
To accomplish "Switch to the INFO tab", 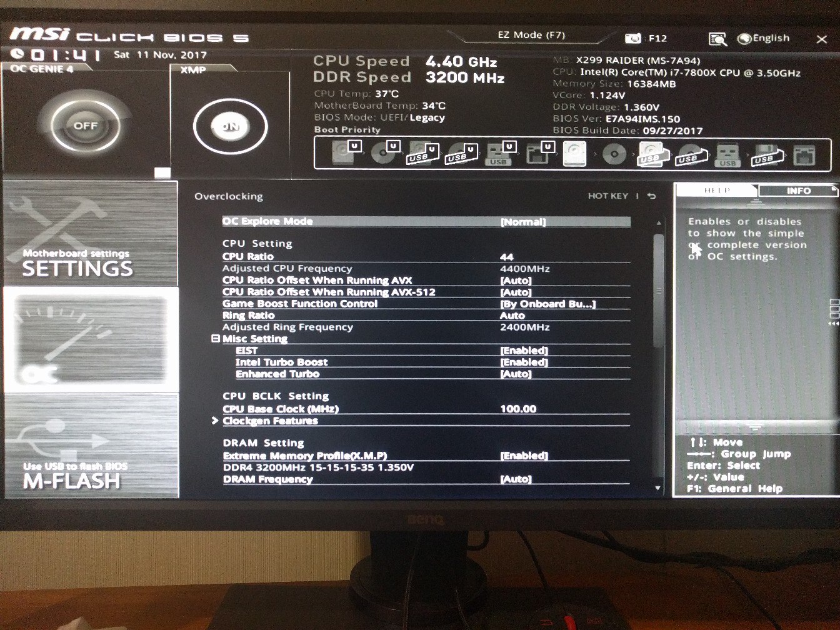I will (x=798, y=191).
